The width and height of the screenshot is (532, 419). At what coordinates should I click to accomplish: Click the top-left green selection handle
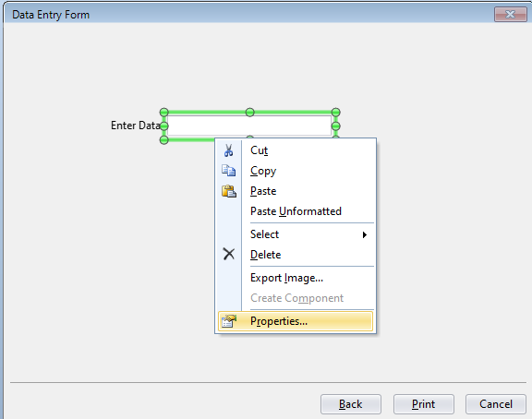(x=163, y=113)
